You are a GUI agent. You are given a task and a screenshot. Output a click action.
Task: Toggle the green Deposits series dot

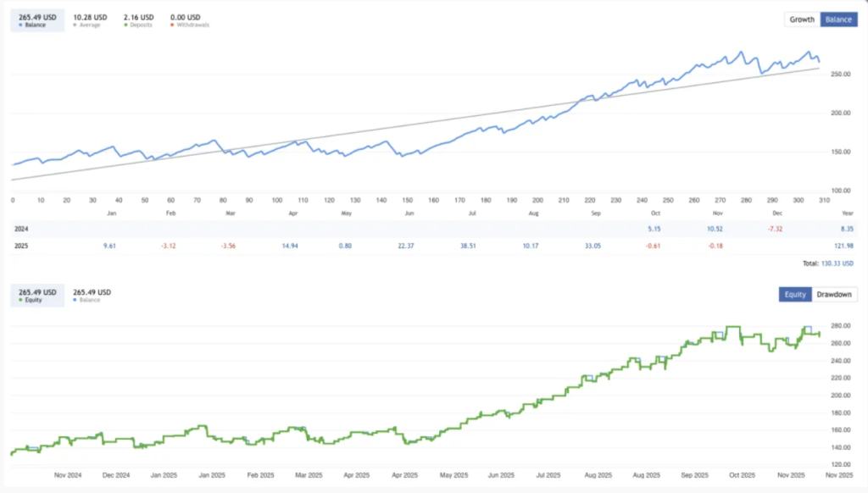125,25
